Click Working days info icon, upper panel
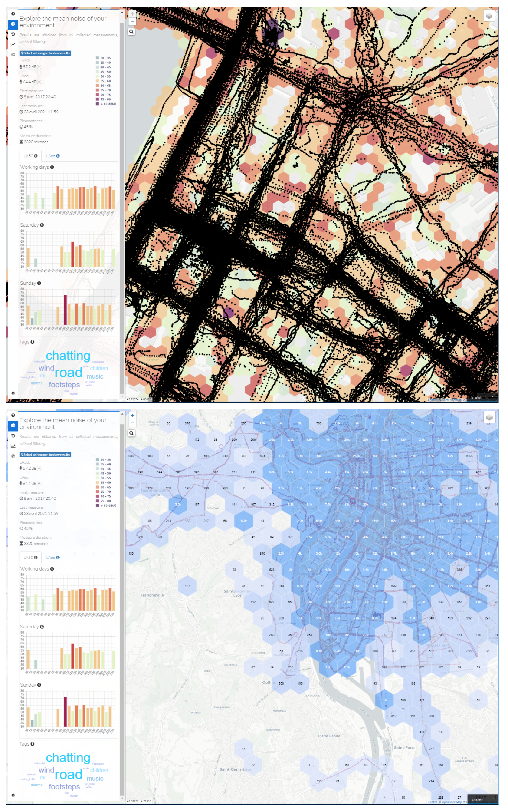508x812 pixels. [52, 167]
